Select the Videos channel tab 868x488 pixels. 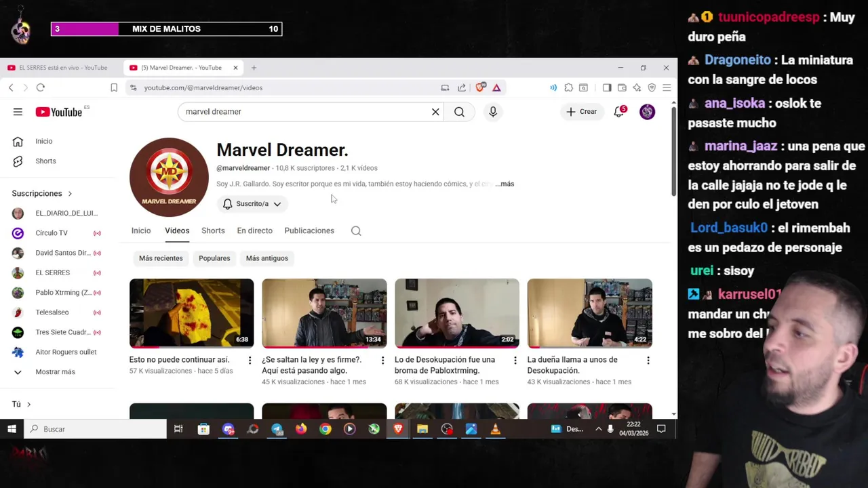point(177,231)
